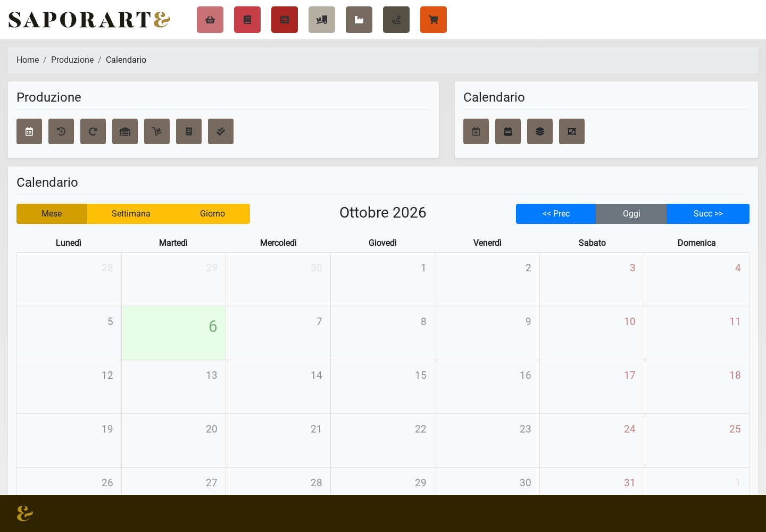Click the receipt icon under Produzione

[x=189, y=131]
